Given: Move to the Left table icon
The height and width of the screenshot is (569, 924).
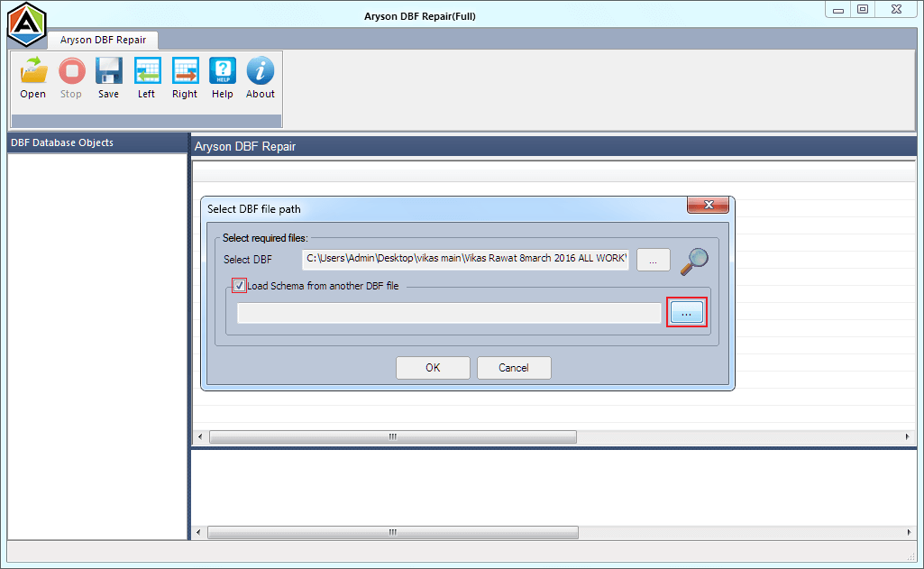Looking at the screenshot, I should [147, 70].
